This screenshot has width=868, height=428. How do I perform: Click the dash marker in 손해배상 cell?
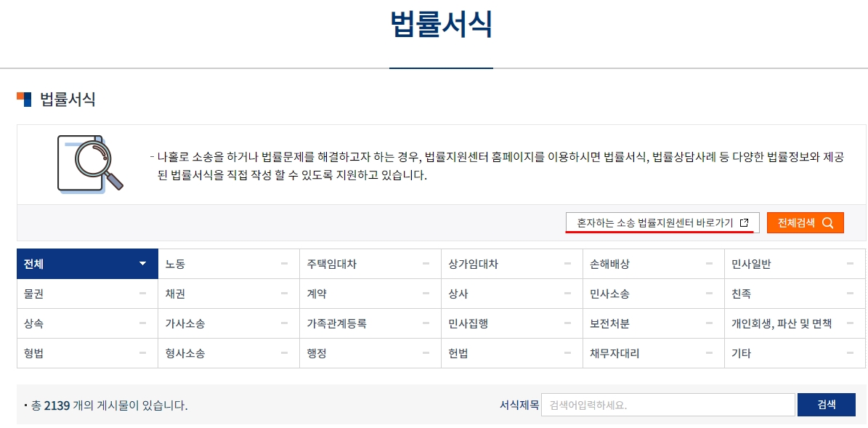[709, 264]
